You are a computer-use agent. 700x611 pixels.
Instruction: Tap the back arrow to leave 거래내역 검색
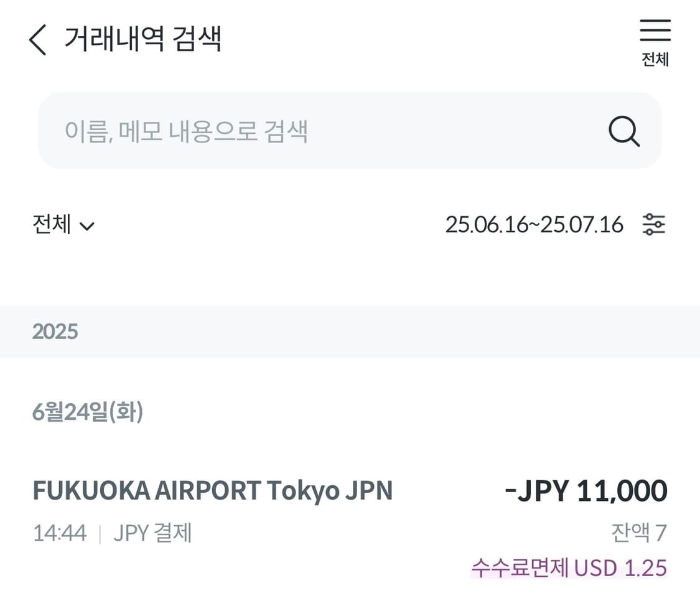coord(37,39)
